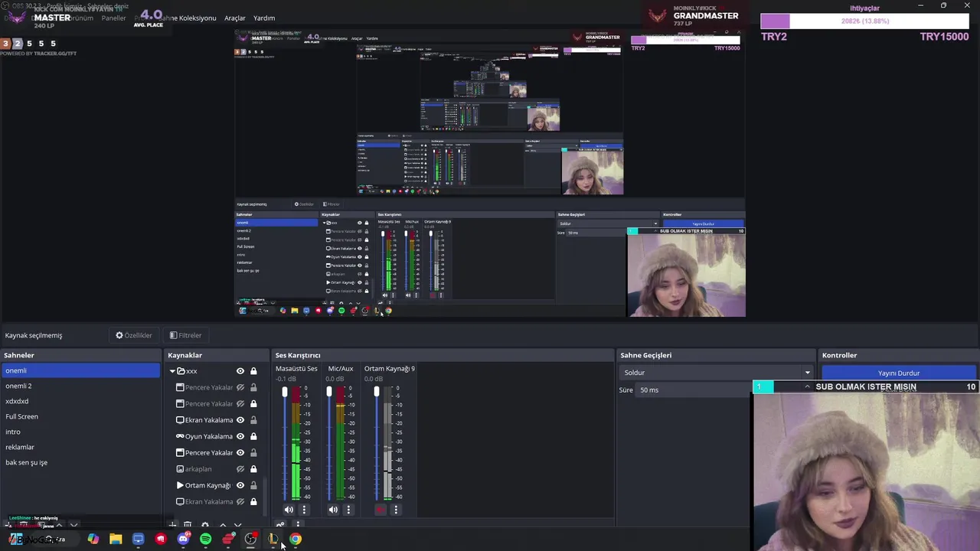This screenshot has width=980, height=551.
Task: Move source up with arrow icon
Action: (x=223, y=525)
